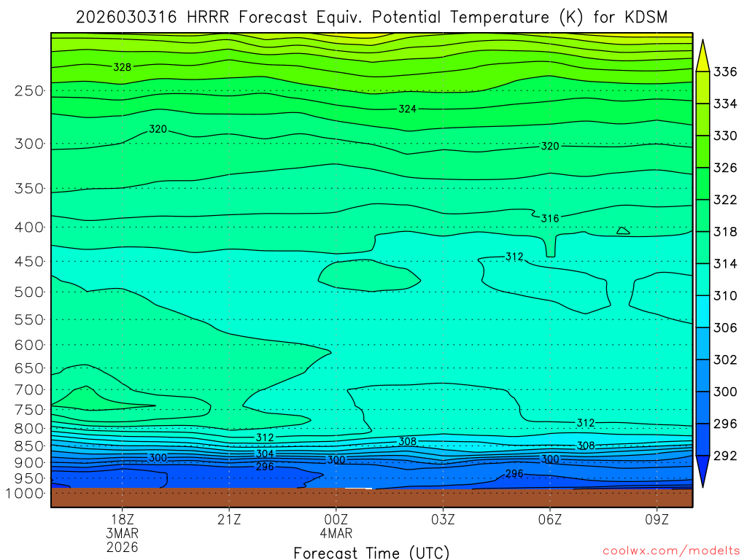Select the 304 contour label
Image resolution: width=747 pixels, height=560 pixels.
[x=265, y=454]
